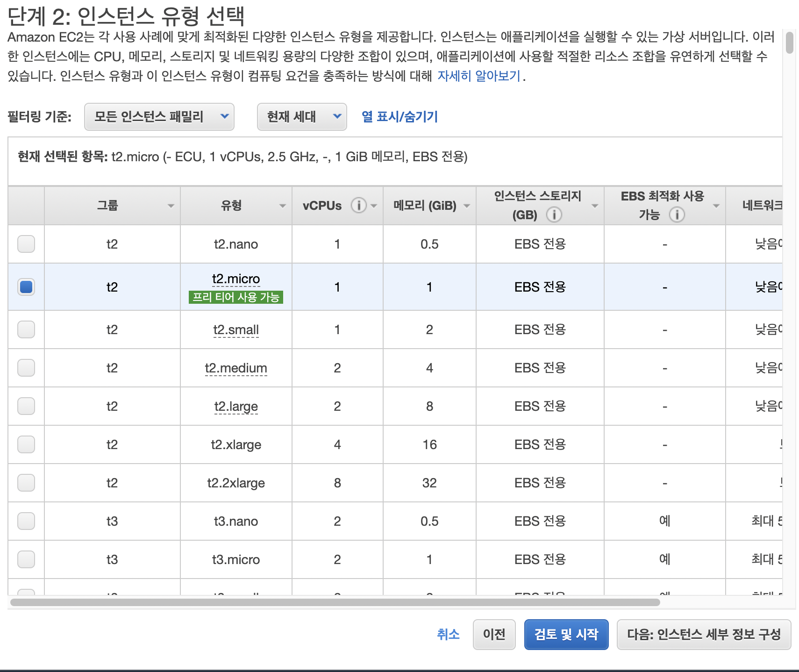Viewport: 799px width, 672px height.
Task: Click the 단계 2: 인스턴스 유형 선택 heading
Action: pos(126,16)
